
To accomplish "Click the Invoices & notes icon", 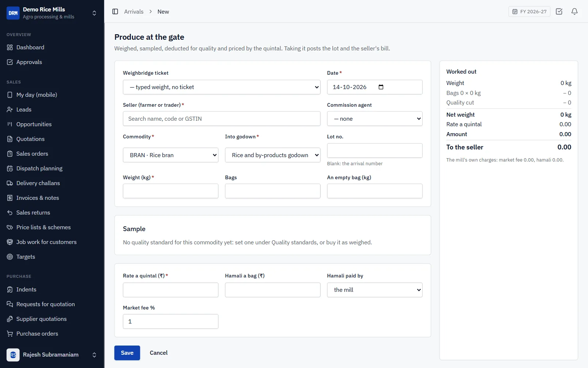I will [x=10, y=198].
